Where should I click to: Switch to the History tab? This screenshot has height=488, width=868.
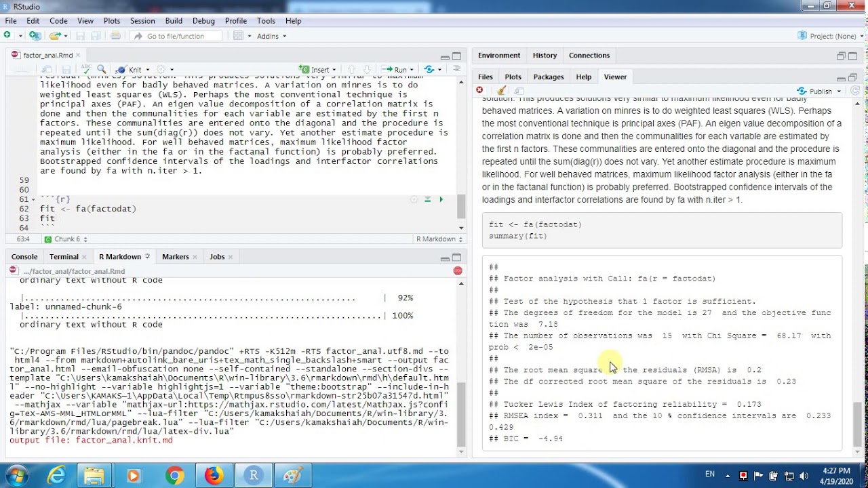pos(545,56)
